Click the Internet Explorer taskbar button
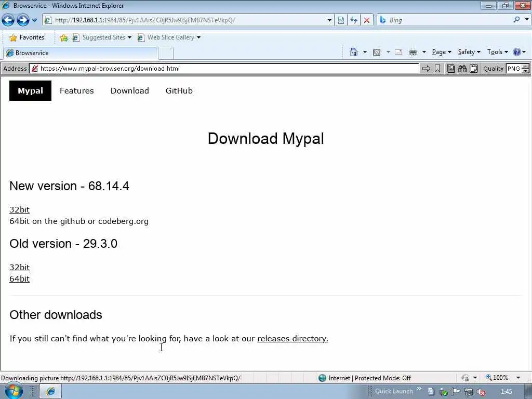The image size is (532, 399). 50,391
